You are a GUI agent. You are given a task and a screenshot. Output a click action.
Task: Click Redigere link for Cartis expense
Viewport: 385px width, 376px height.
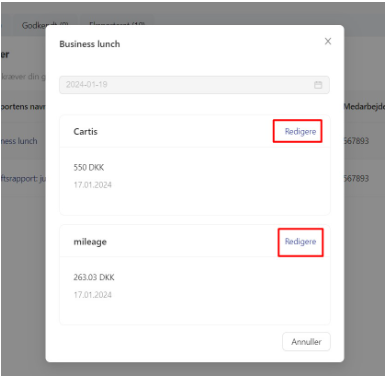point(300,131)
